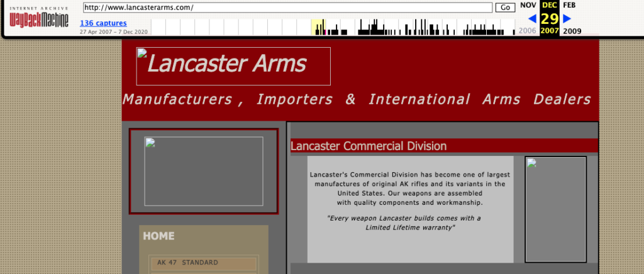This screenshot has width=644, height=274.
Task: Select FEB month in the calendar navigation
Action: click(569, 5)
